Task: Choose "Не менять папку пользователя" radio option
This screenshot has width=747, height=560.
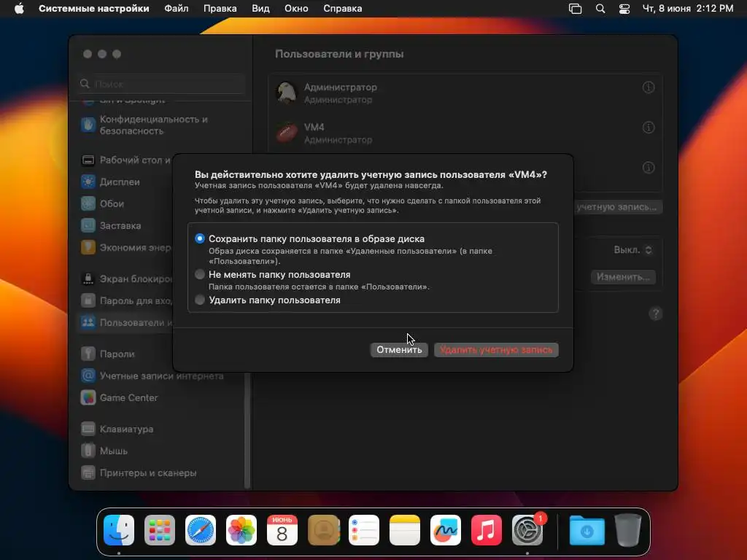Action: click(x=200, y=274)
